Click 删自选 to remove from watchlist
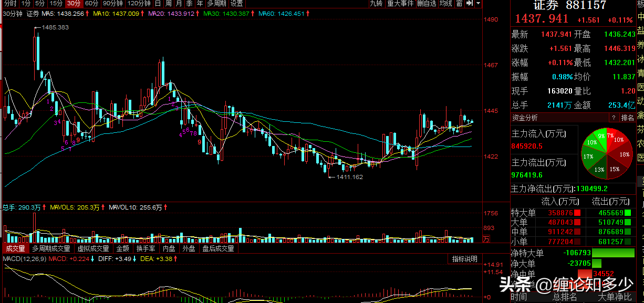 (x=427, y=3)
